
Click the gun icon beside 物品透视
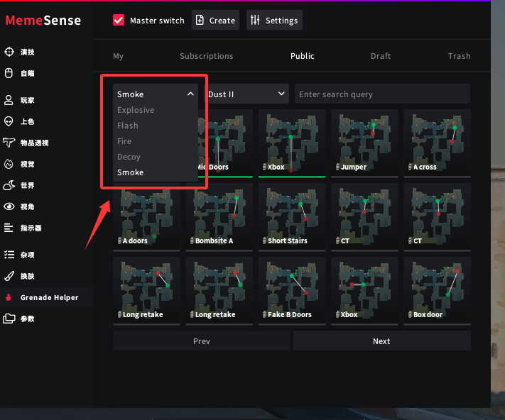pos(9,143)
